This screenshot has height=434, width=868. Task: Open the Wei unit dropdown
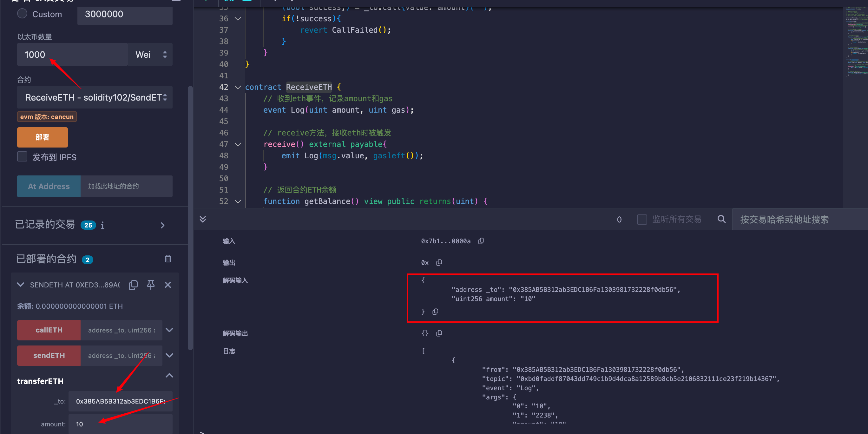pyautogui.click(x=150, y=54)
